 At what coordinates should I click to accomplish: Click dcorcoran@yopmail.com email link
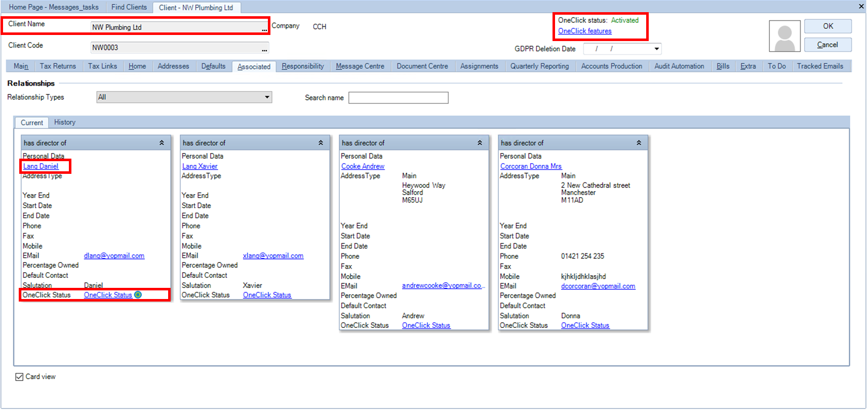coord(598,286)
